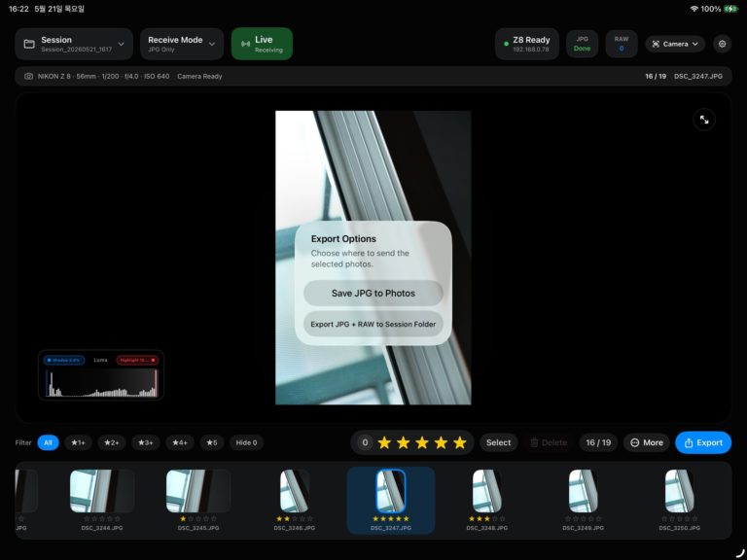
Task: Toggle the Highlight clipping indicator
Action: click(137, 360)
